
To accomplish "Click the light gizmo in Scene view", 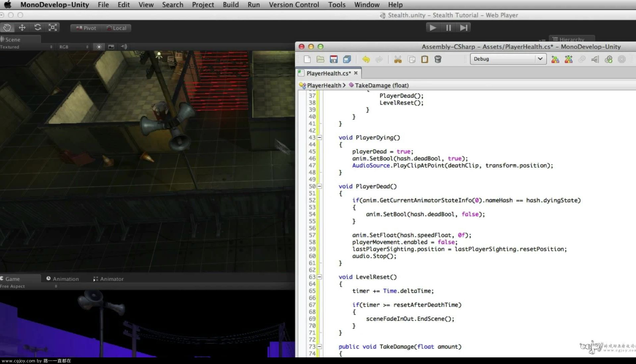I will coord(159,55).
